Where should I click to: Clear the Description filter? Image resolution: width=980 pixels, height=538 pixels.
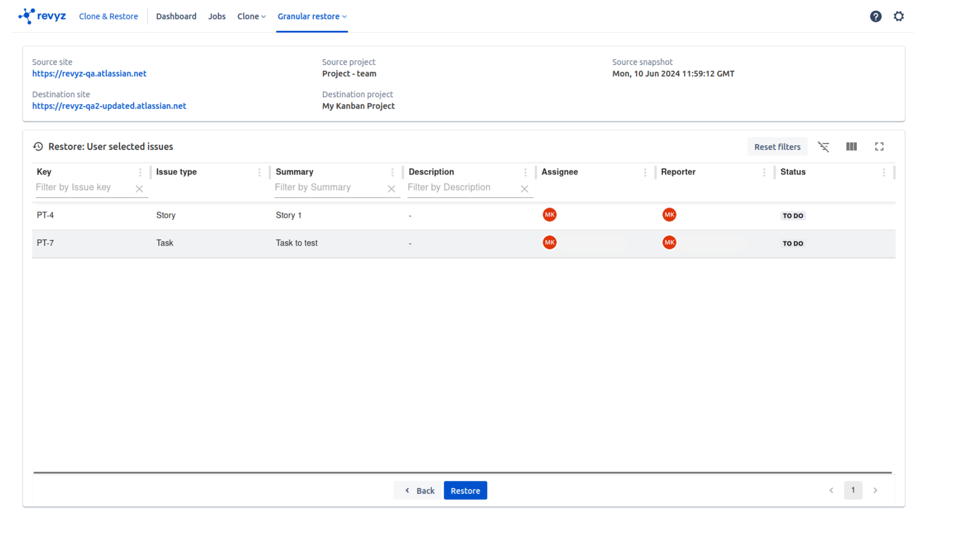click(x=525, y=189)
